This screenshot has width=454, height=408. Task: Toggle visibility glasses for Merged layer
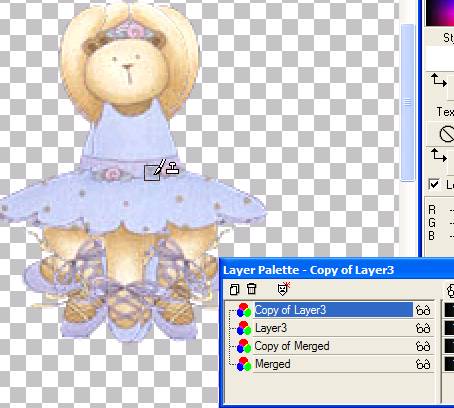pyautogui.click(x=423, y=365)
